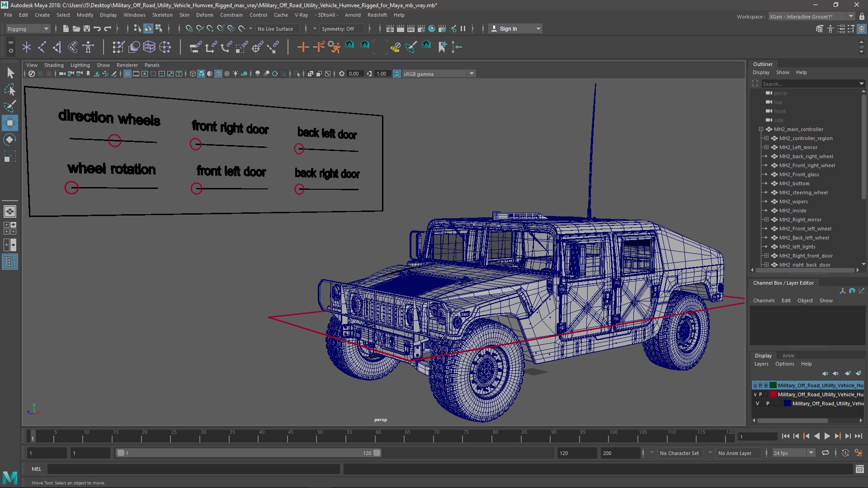Activate the Select tool arrow

click(10, 73)
